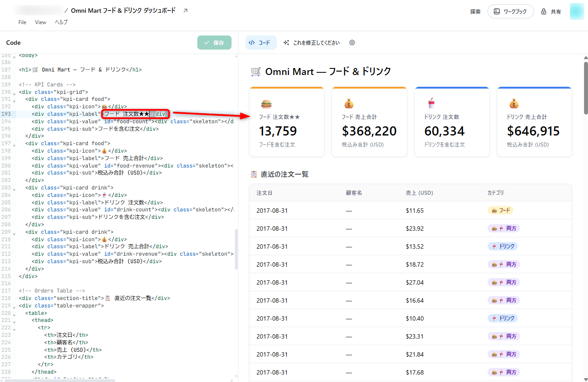Screen dimensions: 588x382
Task: Click the 注文日 column header
Action: [264, 193]
